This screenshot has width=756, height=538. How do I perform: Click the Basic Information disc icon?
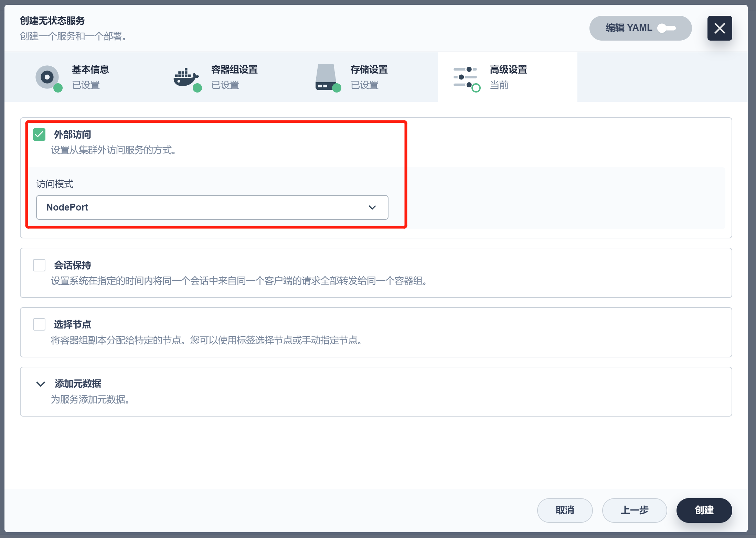(47, 77)
